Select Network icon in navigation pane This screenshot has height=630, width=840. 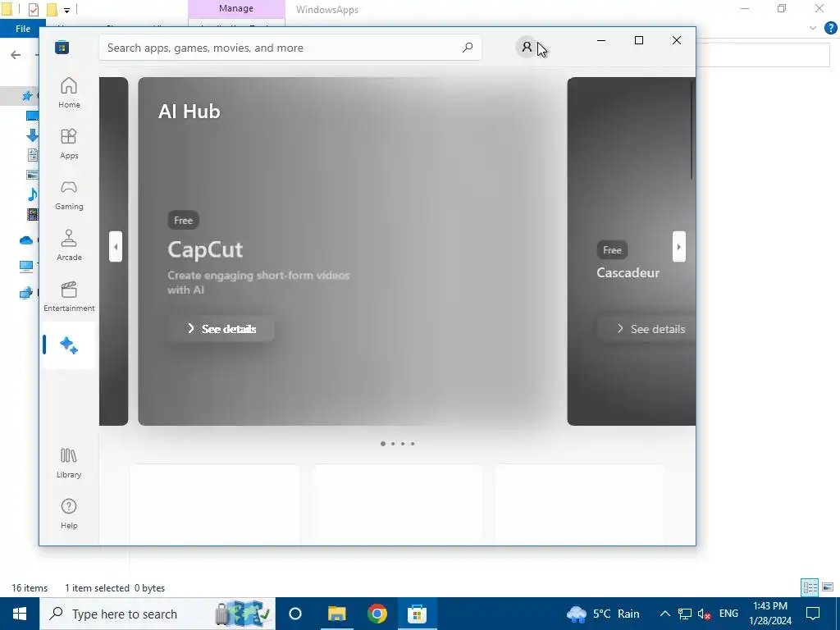(x=26, y=293)
